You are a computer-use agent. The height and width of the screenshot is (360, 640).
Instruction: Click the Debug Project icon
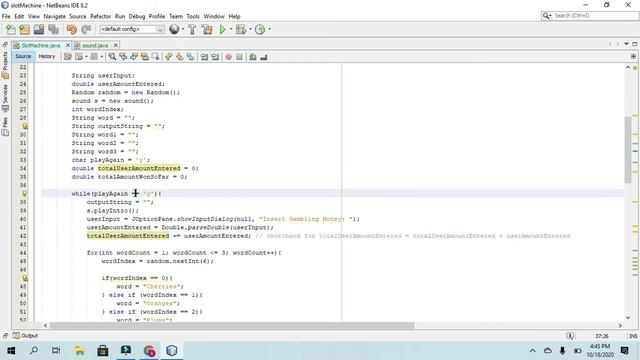(x=241, y=29)
